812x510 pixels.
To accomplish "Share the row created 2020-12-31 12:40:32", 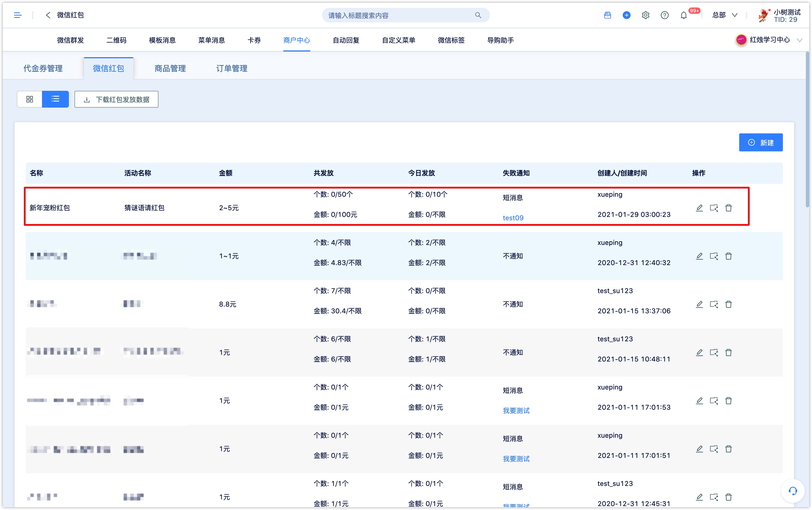I will click(x=714, y=256).
